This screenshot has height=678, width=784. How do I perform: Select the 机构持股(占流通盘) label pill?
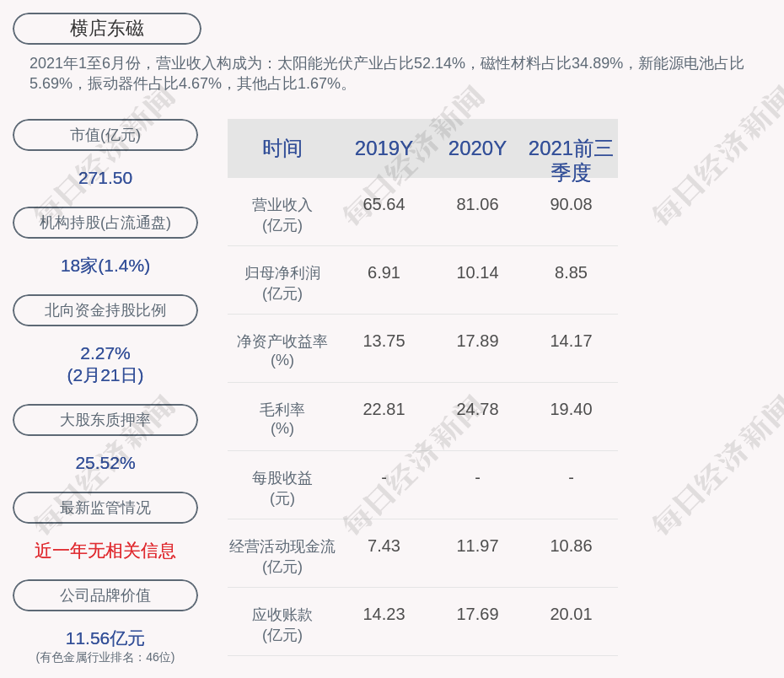click(105, 223)
